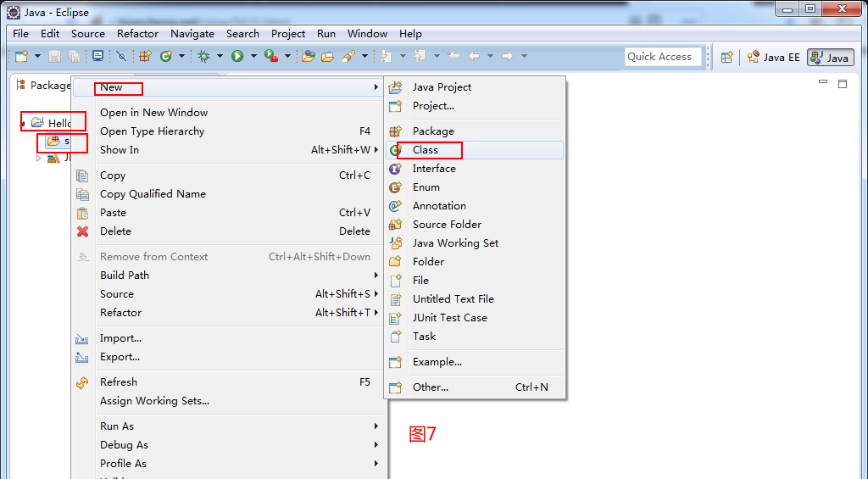Viewport: 868px width, 479px height.
Task: Click the New Java Package toolbar icon
Action: pos(145,56)
